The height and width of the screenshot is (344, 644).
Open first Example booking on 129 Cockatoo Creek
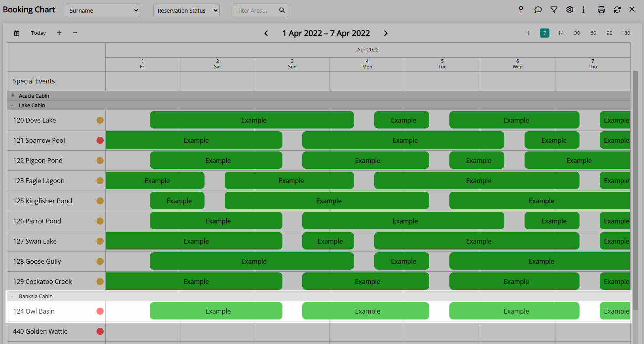194,281
